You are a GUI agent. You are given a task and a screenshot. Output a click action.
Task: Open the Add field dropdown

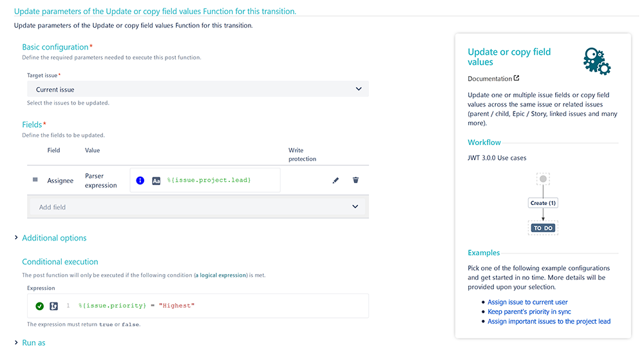coord(198,207)
